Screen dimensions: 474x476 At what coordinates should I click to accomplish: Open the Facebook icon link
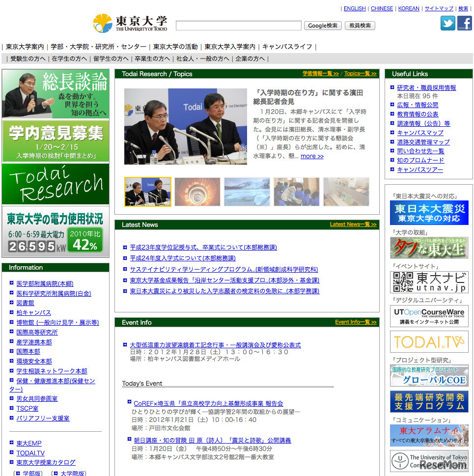[x=464, y=23]
